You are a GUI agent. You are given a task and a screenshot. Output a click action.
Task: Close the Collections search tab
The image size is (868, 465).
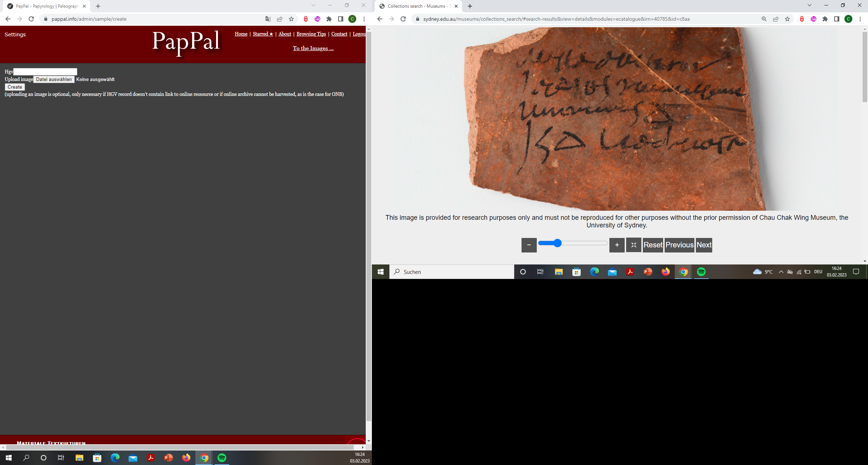point(456,6)
